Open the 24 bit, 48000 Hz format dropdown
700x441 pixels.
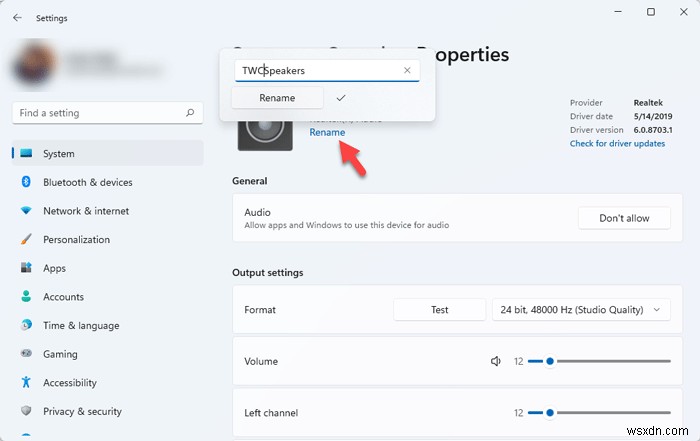[x=581, y=310]
